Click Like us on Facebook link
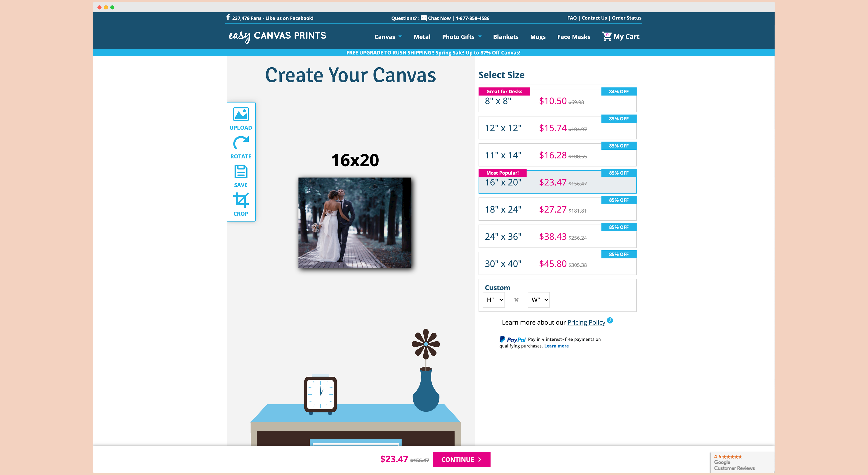Viewport: 868px width, 475px height. 289,18
